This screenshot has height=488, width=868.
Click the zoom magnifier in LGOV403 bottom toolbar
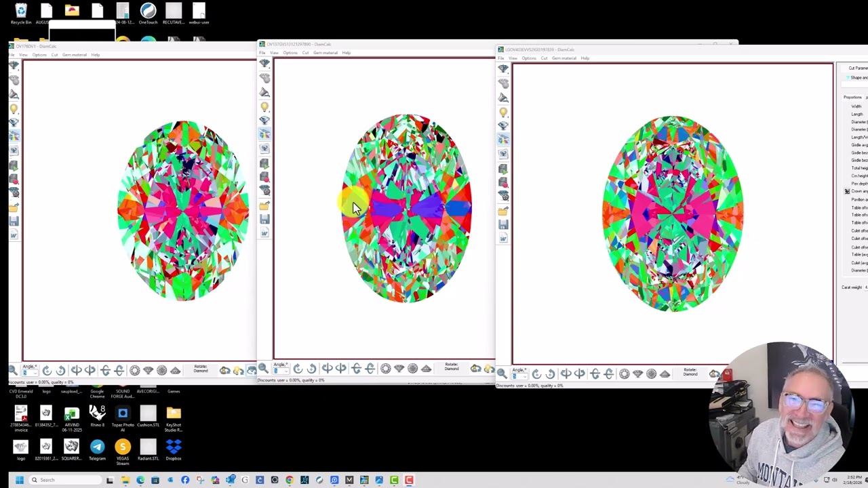(502, 373)
